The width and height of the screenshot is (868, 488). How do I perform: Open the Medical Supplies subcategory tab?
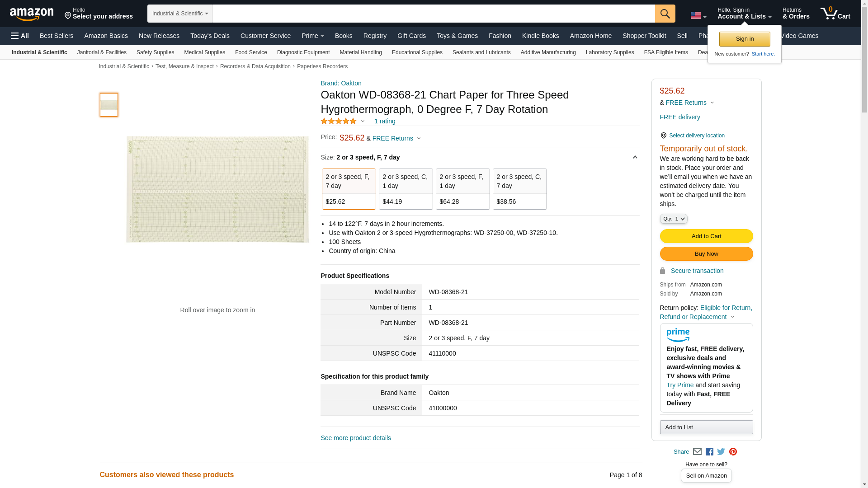pyautogui.click(x=204, y=52)
